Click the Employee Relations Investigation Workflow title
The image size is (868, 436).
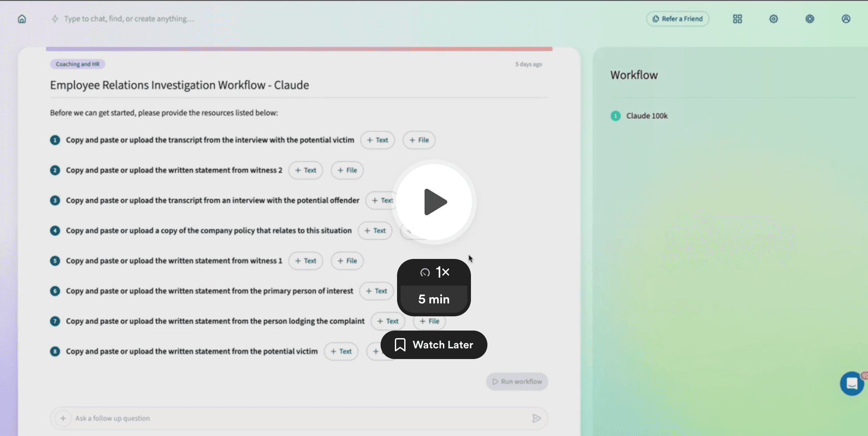[x=179, y=85]
